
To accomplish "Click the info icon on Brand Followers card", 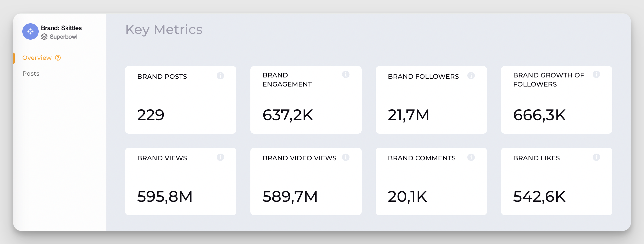I will tap(471, 76).
